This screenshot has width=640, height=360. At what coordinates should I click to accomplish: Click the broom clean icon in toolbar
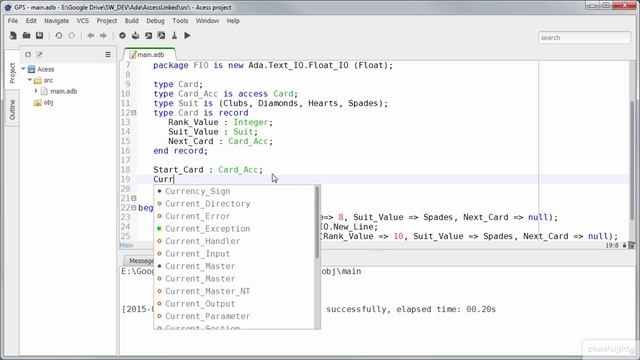174,36
